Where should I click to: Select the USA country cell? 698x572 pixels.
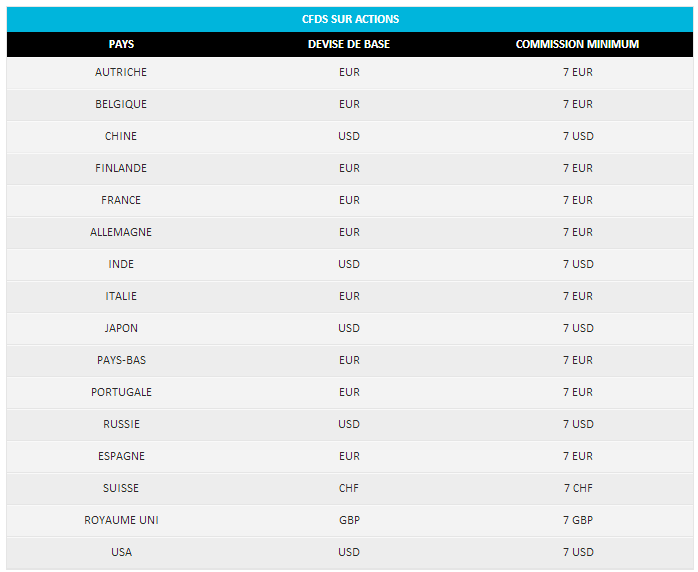point(121,552)
